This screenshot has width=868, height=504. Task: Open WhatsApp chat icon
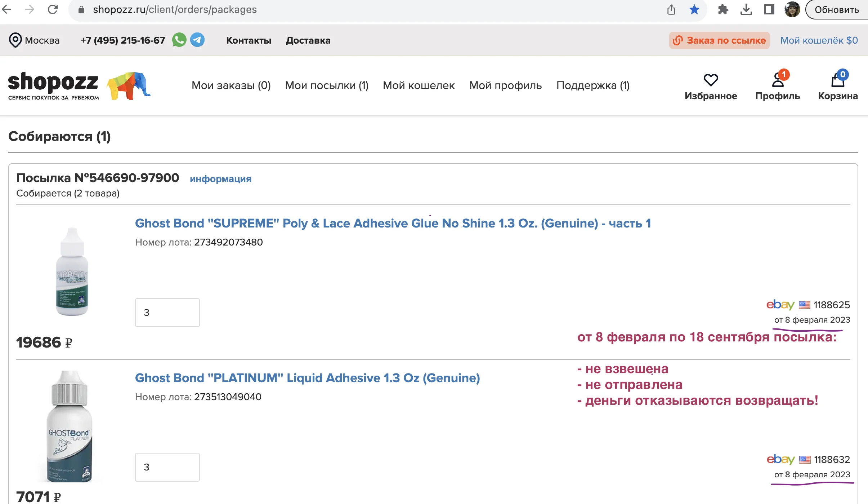click(179, 40)
